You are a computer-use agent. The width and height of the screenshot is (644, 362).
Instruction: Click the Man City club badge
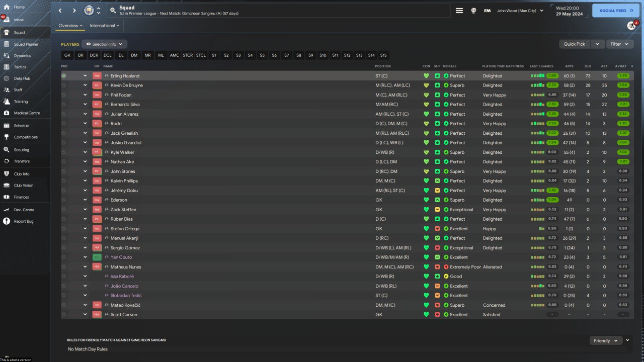89,11
